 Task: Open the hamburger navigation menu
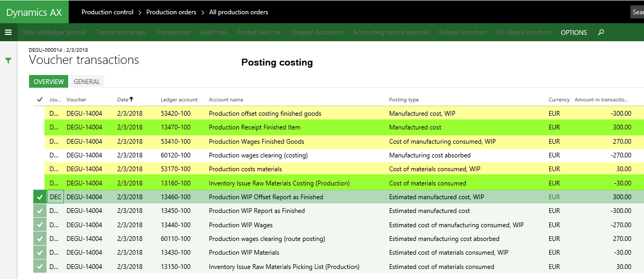[8, 32]
